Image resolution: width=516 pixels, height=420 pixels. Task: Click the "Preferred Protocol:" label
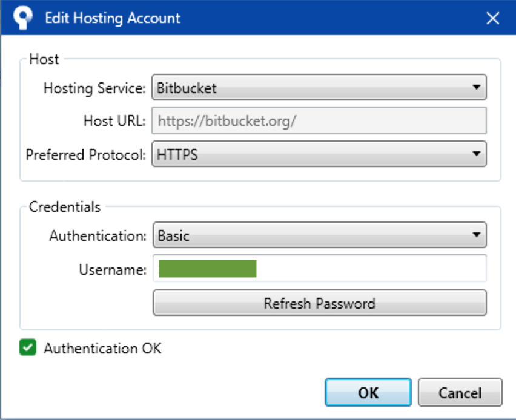(86, 154)
